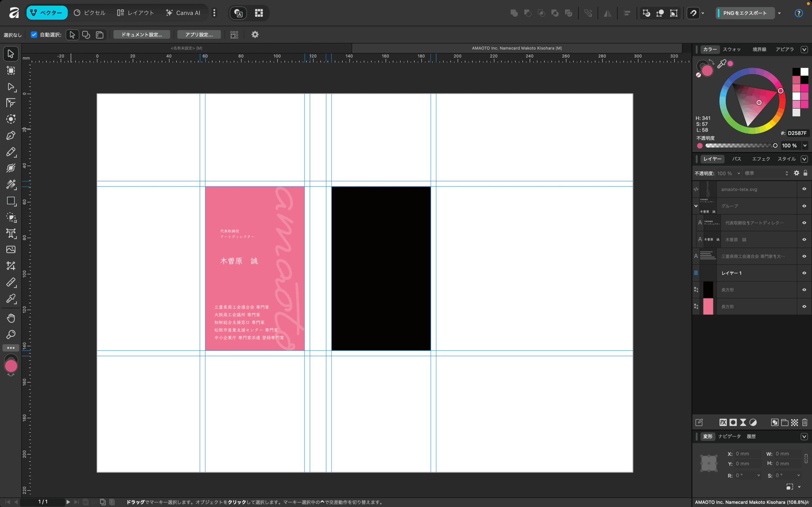Image resolution: width=812 pixels, height=507 pixels.
Task: Select the Node tool
Action: point(11,87)
